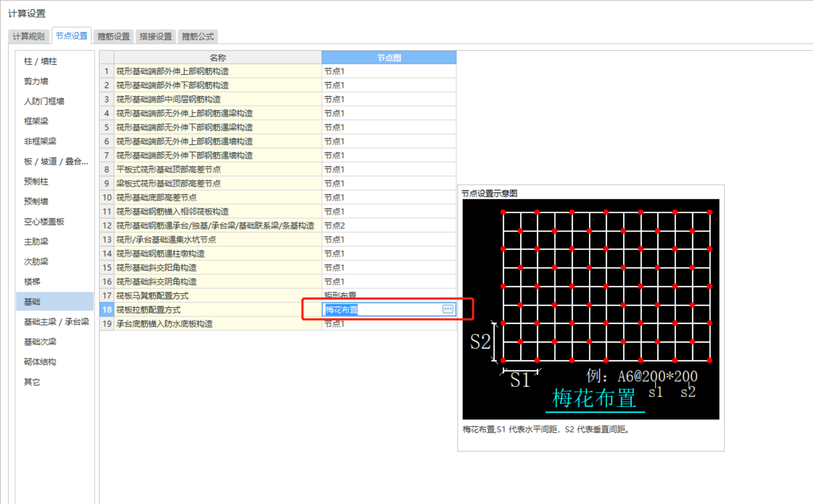Screen dimensions: 813x504
Task: Click the 筏板拉筋配置方式 name cell
Action: (218, 309)
